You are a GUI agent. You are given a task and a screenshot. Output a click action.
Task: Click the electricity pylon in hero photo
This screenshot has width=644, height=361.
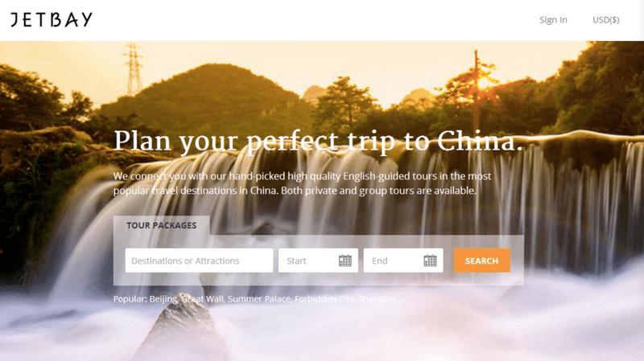[133, 69]
